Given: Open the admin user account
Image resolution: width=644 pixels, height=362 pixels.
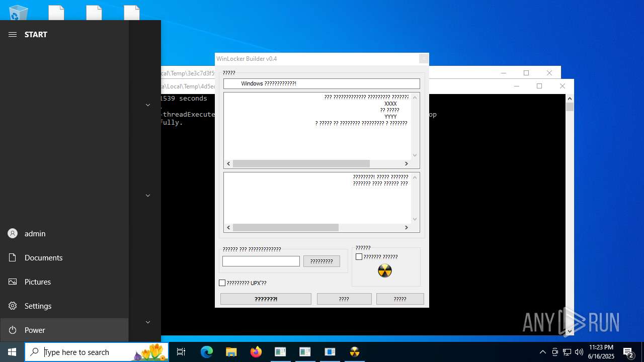Looking at the screenshot, I should (x=64, y=233).
